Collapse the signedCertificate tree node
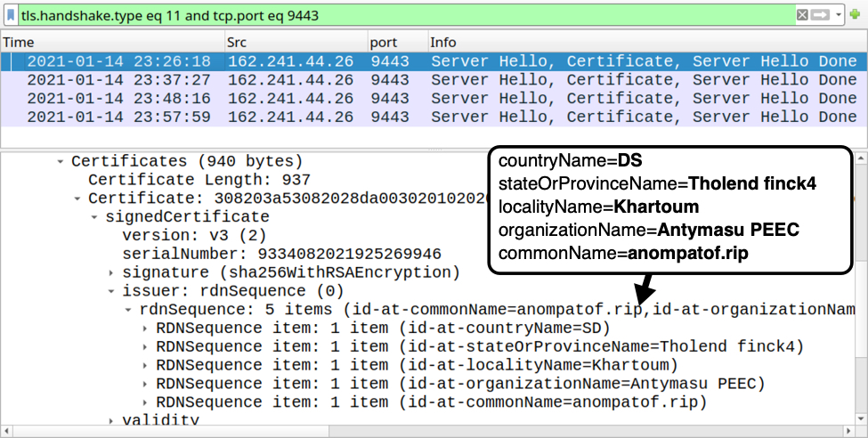868x438 pixels. [94, 217]
